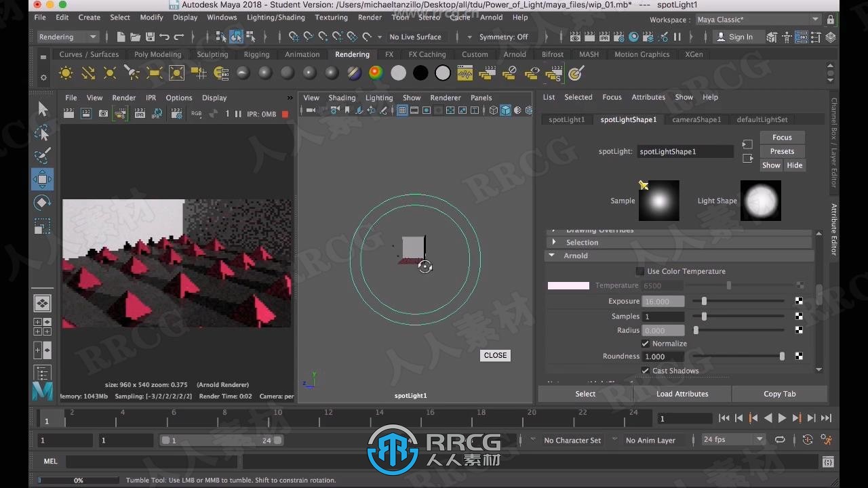This screenshot has height=488, width=868.
Task: Toggle the grid display in the viewport toolbar
Action: 402,110
